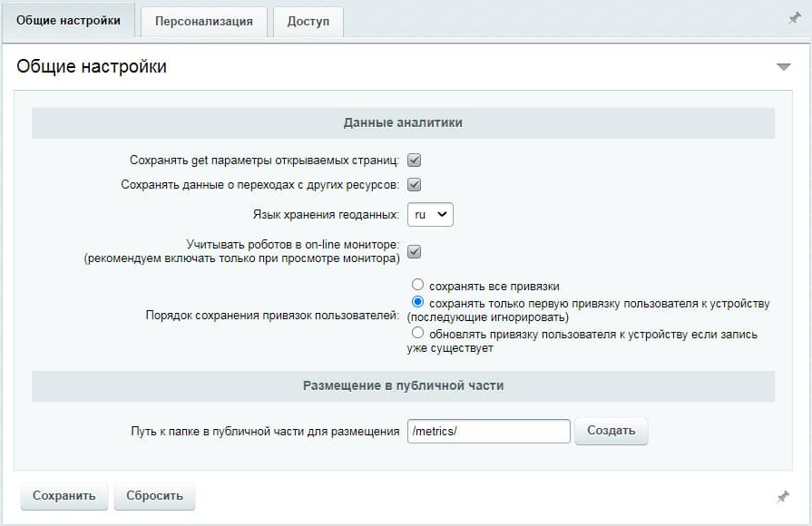This screenshot has width=812, height=526.
Task: Click the Данные аналитики section header
Action: (403, 123)
